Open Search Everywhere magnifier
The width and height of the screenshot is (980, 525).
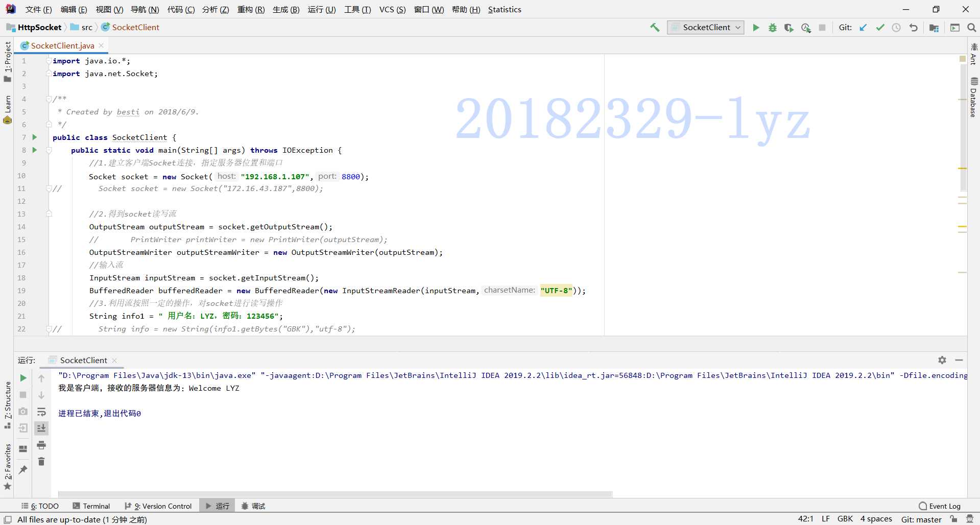click(971, 28)
